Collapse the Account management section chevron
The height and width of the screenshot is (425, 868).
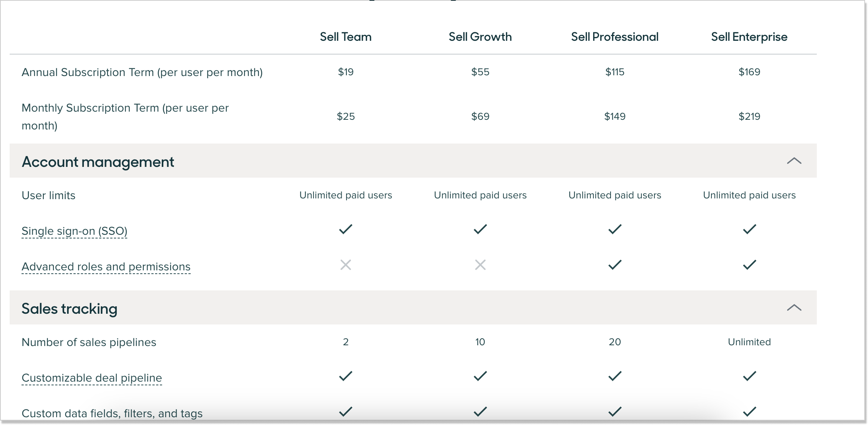[794, 161]
